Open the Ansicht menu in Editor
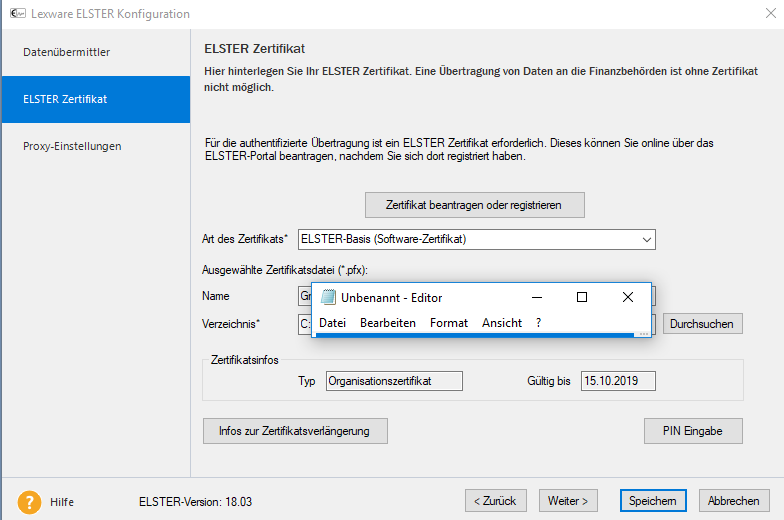This screenshot has width=784, height=520. click(502, 323)
